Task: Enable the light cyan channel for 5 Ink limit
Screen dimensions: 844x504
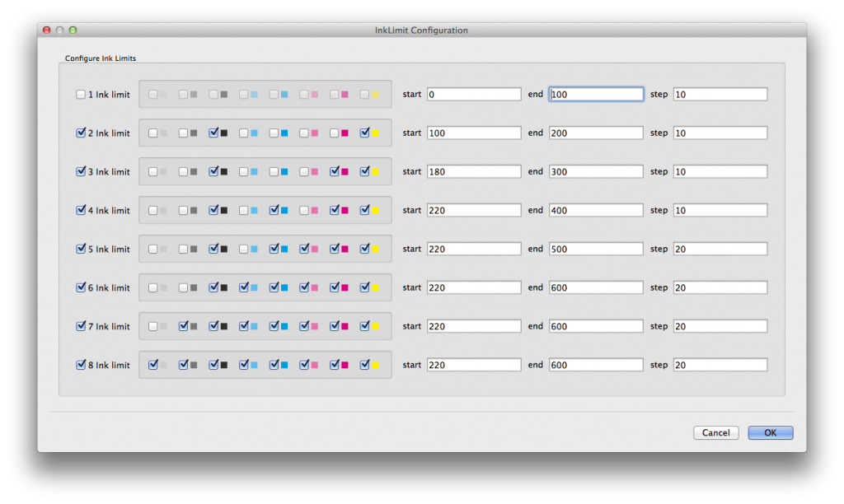Action: point(242,249)
